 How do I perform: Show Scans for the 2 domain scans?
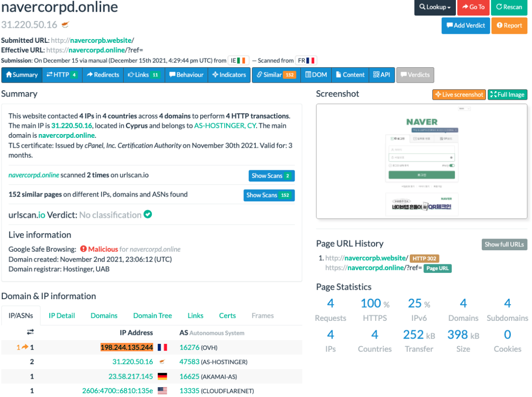point(272,175)
